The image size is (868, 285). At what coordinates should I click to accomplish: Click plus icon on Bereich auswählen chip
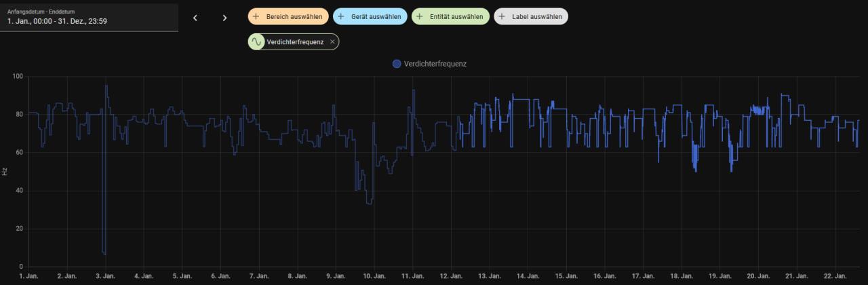pos(256,16)
